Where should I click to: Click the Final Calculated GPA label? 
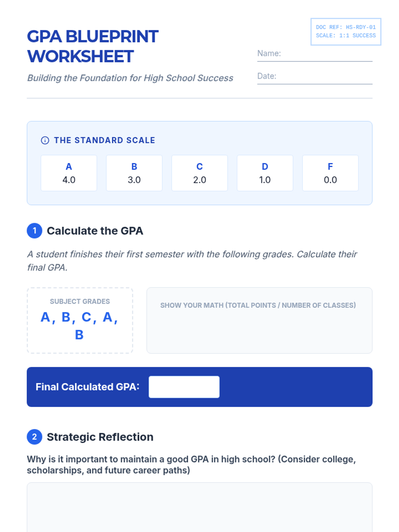pyautogui.click(x=87, y=387)
